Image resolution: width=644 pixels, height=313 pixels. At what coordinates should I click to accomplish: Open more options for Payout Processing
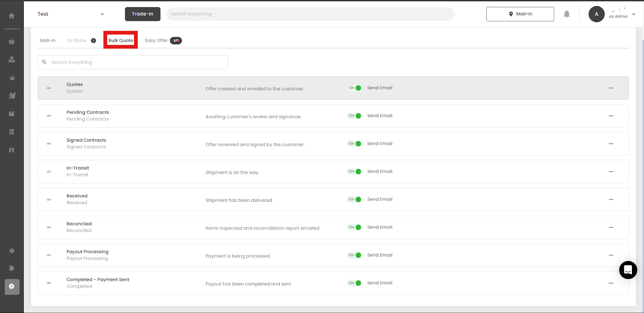(611, 255)
